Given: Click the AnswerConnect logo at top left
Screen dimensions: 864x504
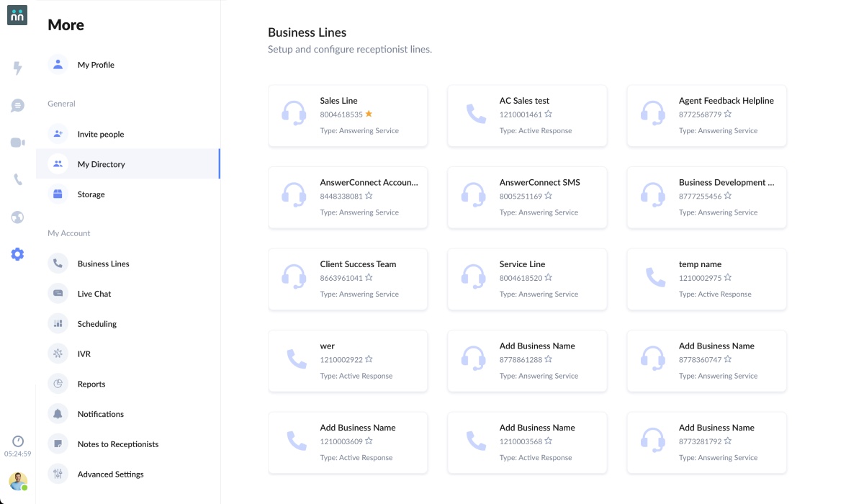Looking at the screenshot, I should point(17,14).
